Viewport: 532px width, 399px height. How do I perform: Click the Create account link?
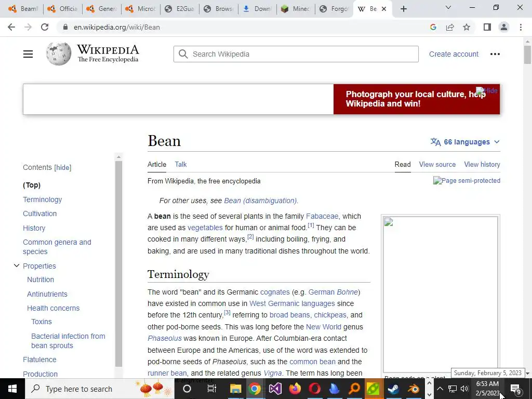[x=454, y=54]
